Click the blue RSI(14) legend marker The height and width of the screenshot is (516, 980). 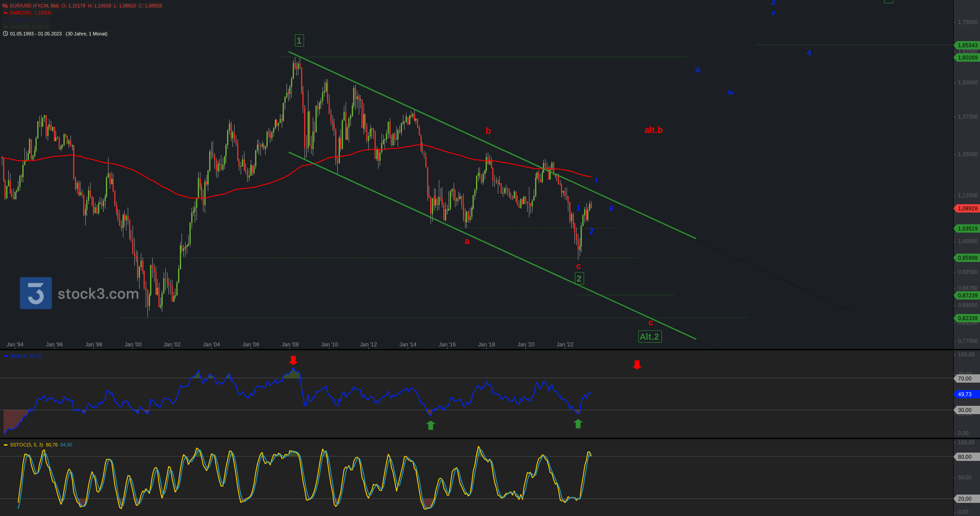[x=6, y=356]
